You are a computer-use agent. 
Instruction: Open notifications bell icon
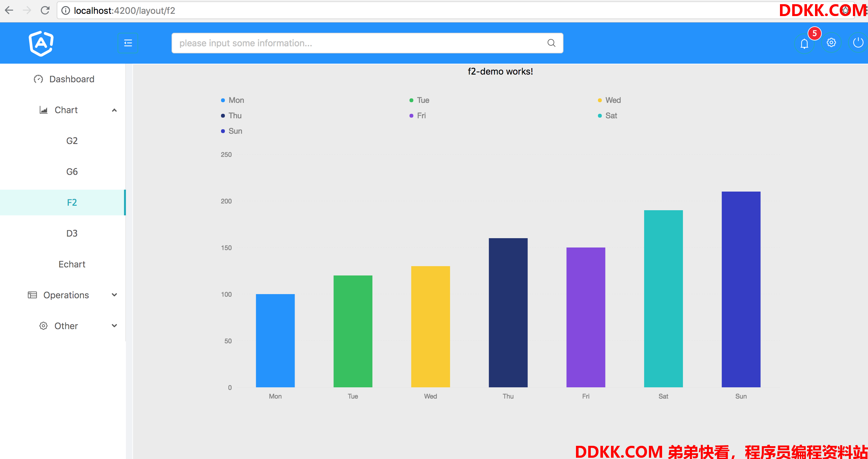pos(804,43)
